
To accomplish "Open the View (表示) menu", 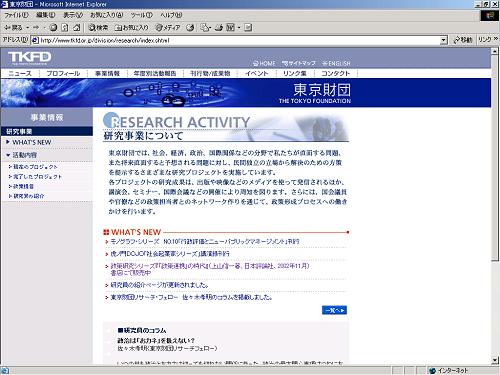I will (73, 15).
